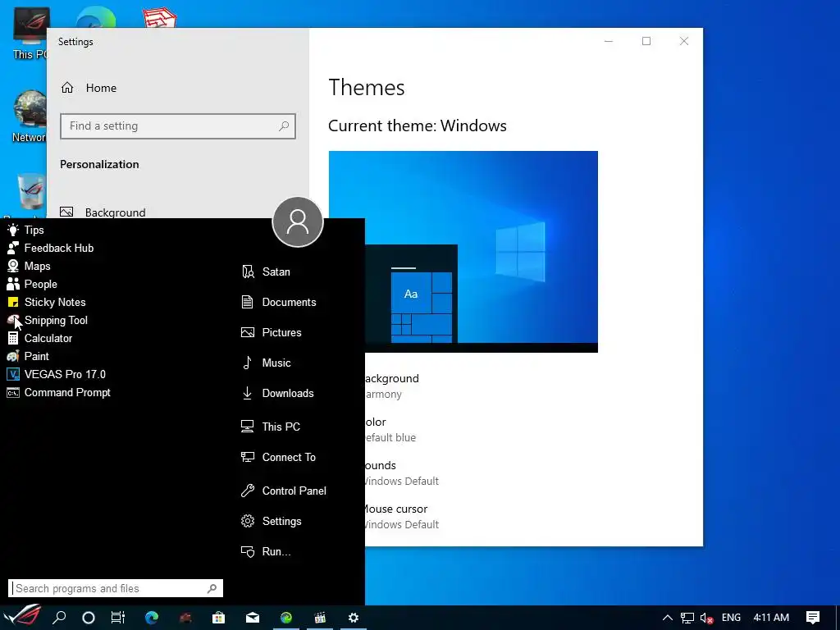This screenshot has height=630, width=840.
Task: Click the Network desktop icon
Action: click(x=30, y=116)
